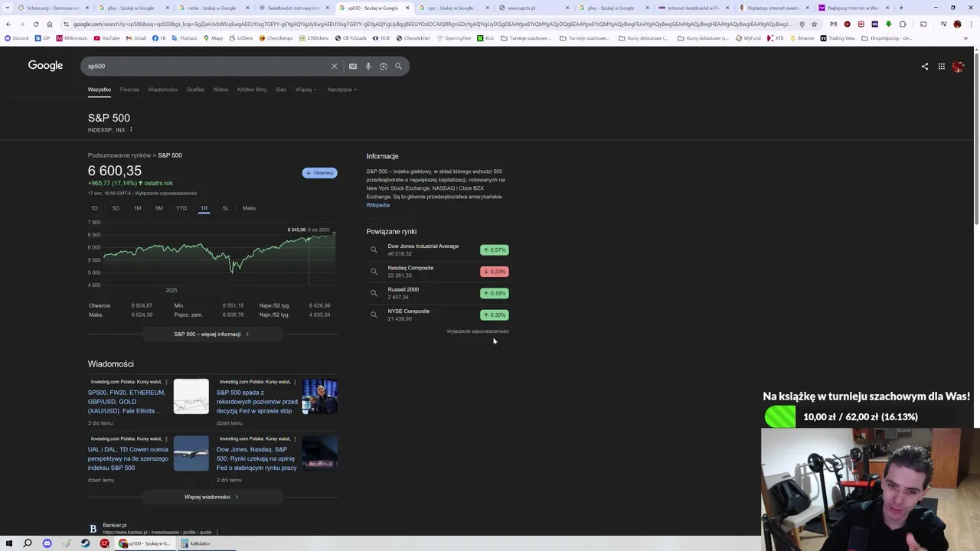Bookmark this page with the star
The image size is (980, 551).
click(814, 24)
